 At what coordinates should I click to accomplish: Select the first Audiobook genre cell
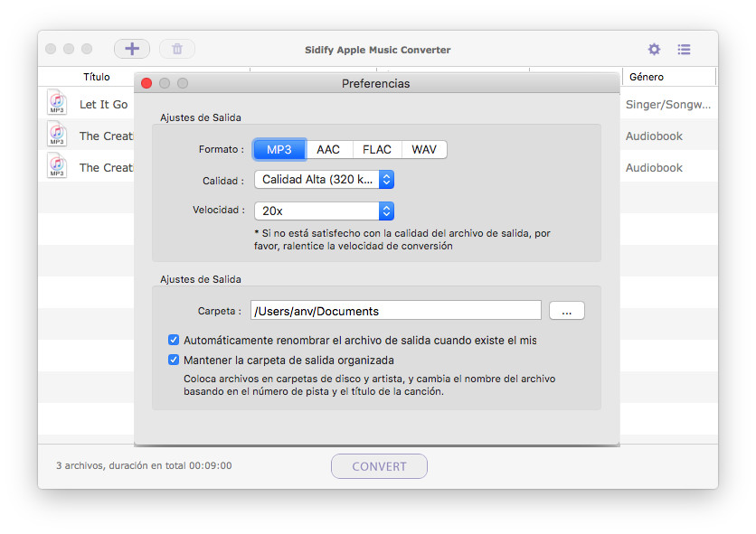point(654,136)
